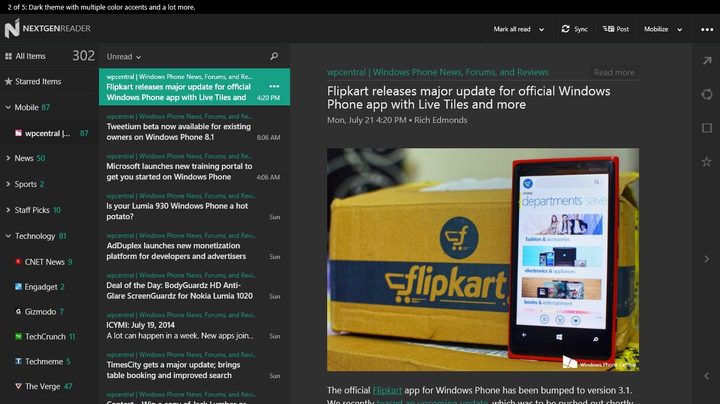The image size is (720, 404).
Task: Click the share arrow icon in right sidebar
Action: pos(707,61)
